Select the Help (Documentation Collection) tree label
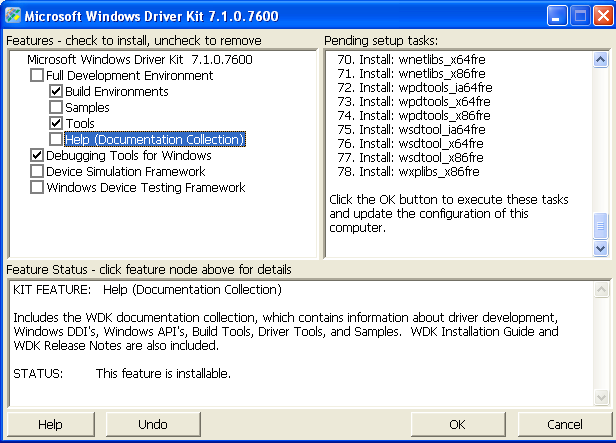This screenshot has width=616, height=443. pos(154,139)
